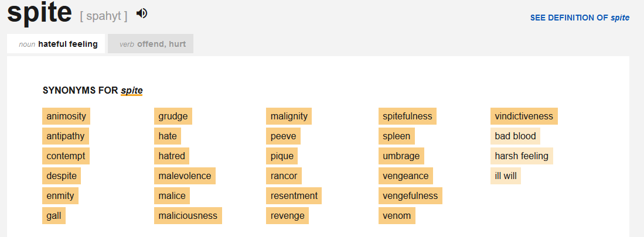
Task: Select the 'ill will' phrase
Action: [x=506, y=176]
